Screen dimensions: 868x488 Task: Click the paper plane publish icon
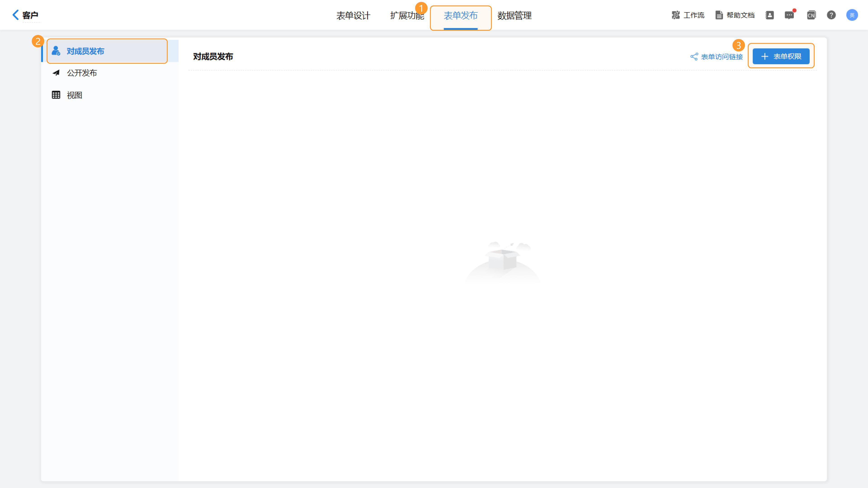[x=56, y=73]
